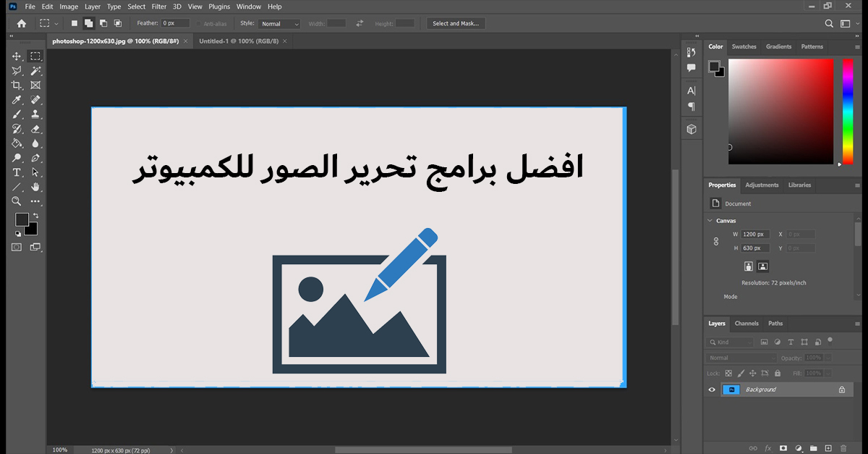The image size is (868, 454).
Task: Set canvas orientation to portrait
Action: [749, 266]
